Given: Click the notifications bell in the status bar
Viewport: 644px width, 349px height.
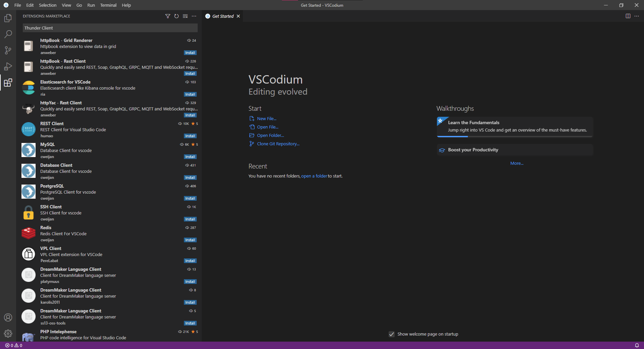Looking at the screenshot, I should pyautogui.click(x=637, y=345).
